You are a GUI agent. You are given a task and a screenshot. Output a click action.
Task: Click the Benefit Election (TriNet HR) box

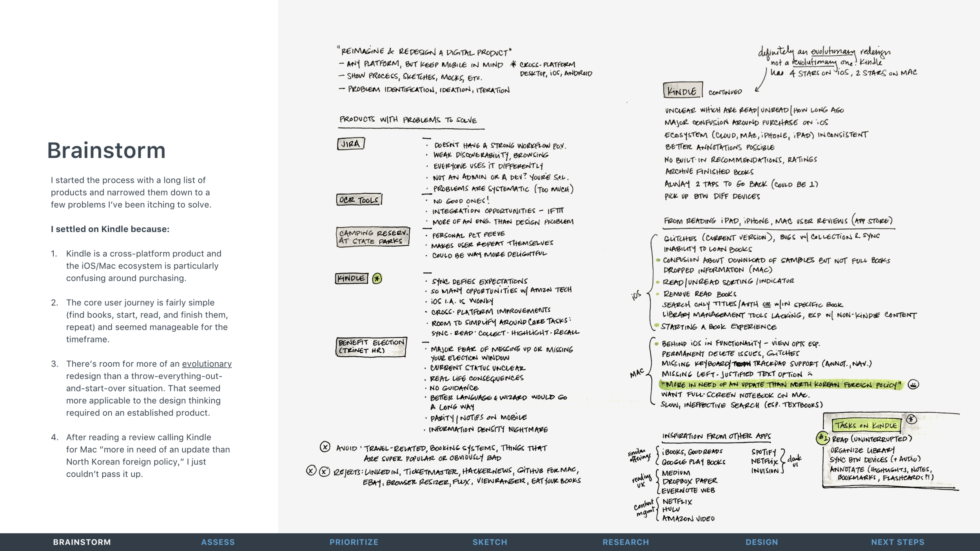[371, 346]
